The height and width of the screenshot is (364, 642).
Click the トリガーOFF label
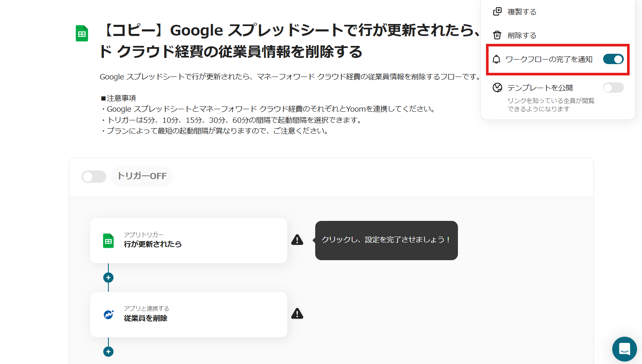click(x=142, y=177)
